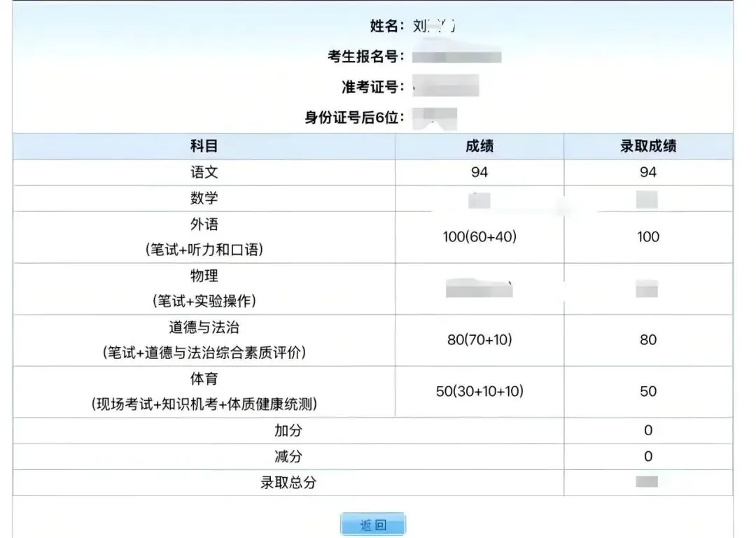Select the 物理 subject name
756x538 pixels.
click(x=204, y=276)
